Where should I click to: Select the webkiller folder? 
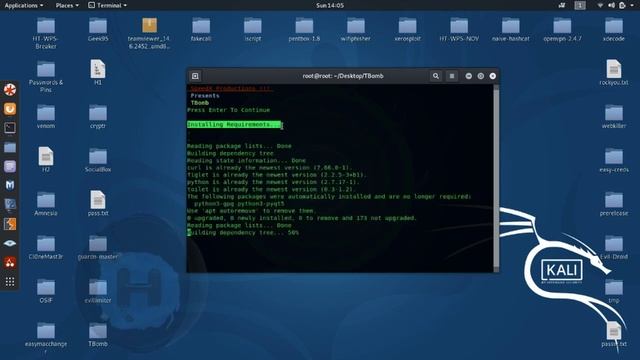[614, 117]
